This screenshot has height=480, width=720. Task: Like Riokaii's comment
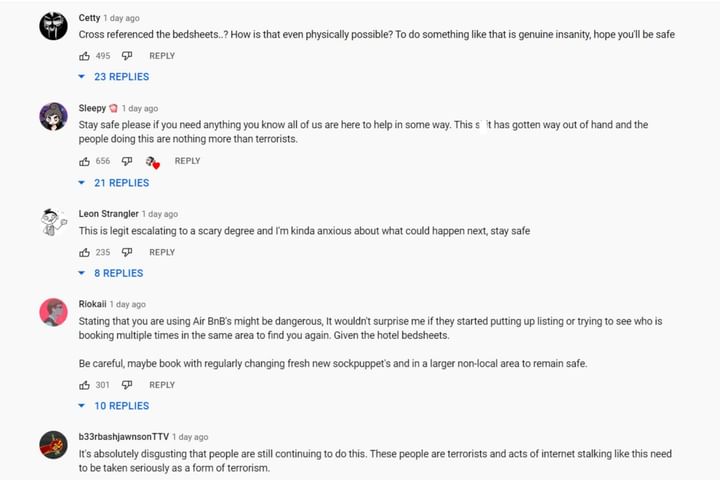click(x=85, y=385)
